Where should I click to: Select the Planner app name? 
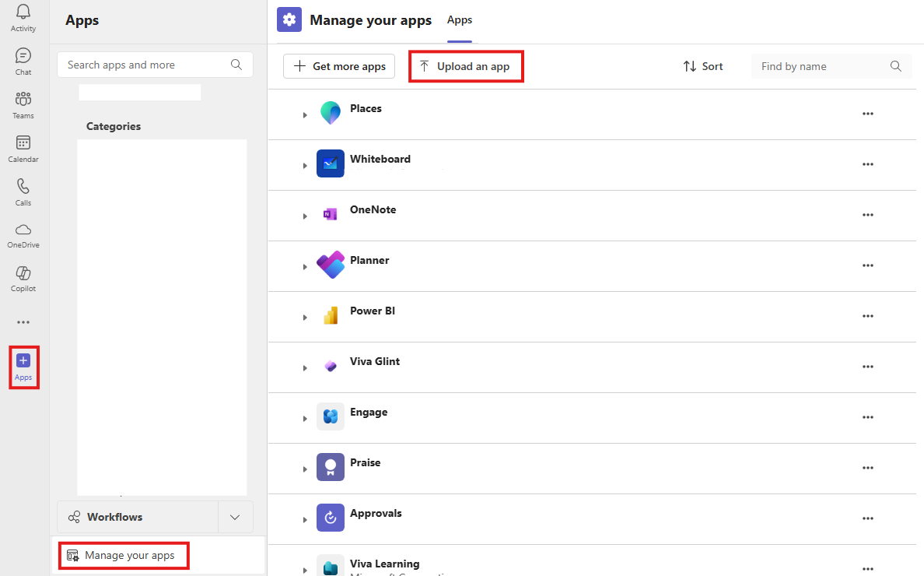tap(369, 261)
